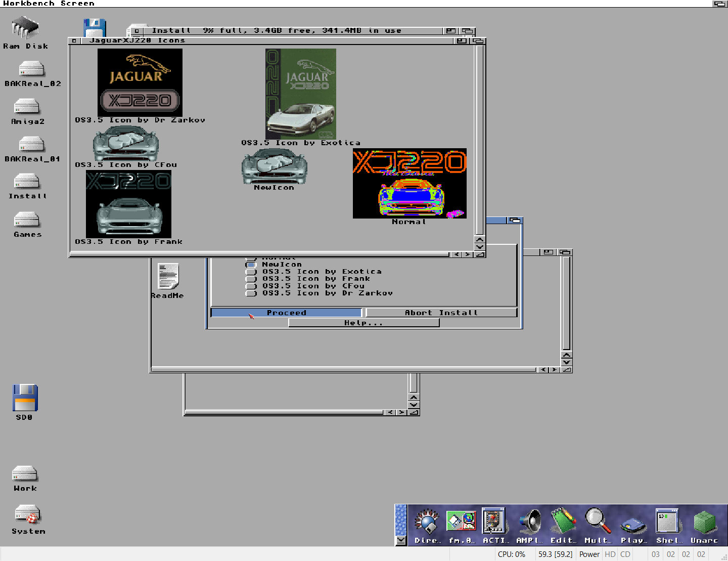Image resolution: width=728 pixels, height=561 pixels.
Task: Open the BAKReal_01 drive icon
Action: point(31,144)
